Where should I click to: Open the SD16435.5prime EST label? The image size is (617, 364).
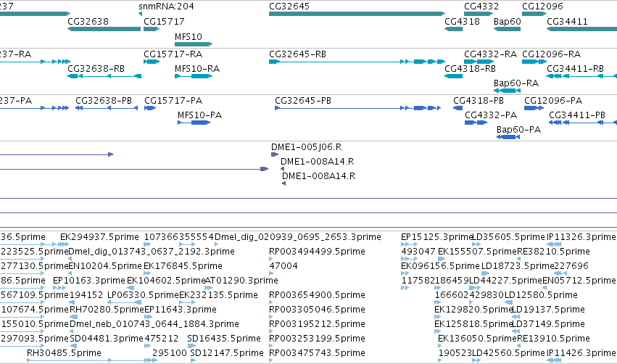pos(224,339)
